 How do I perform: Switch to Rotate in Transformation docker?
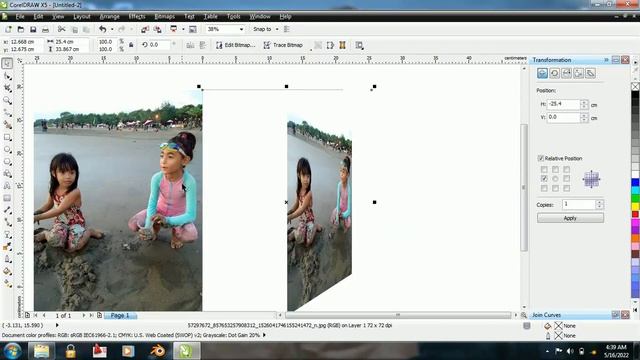pos(554,73)
